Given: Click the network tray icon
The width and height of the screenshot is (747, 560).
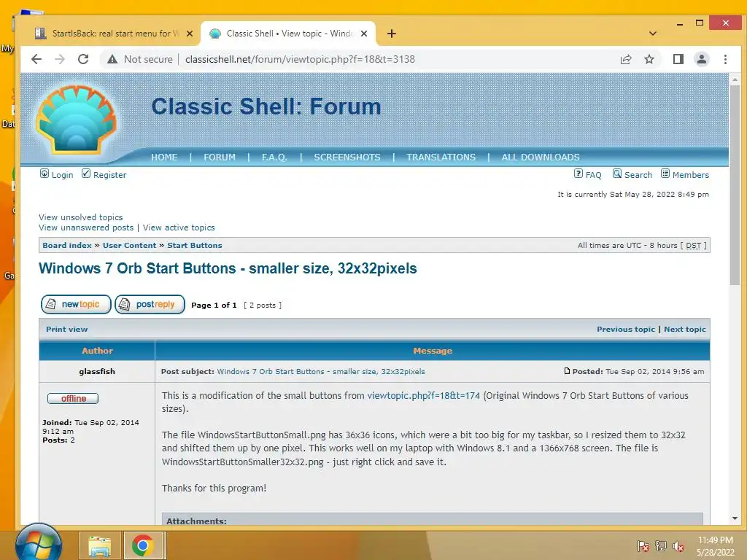Looking at the screenshot, I should (661, 546).
